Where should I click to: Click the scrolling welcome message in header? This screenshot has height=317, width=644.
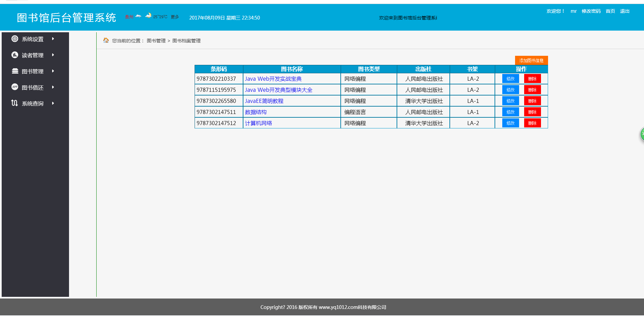408,18
